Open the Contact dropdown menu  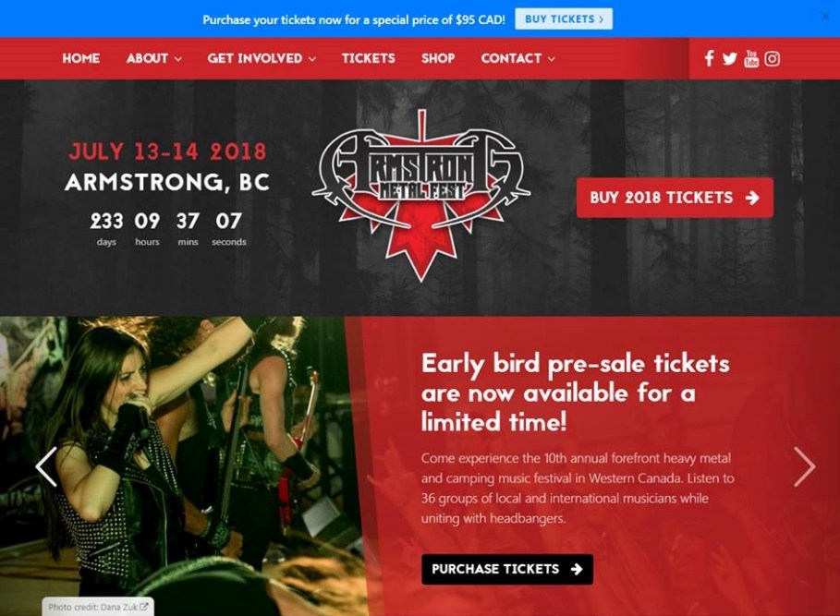tap(518, 58)
